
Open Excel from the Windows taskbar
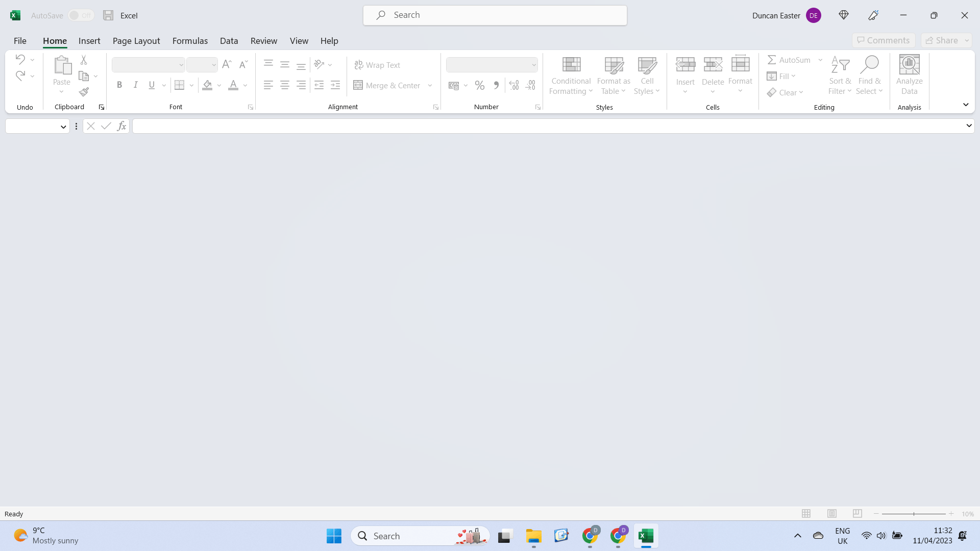point(646,536)
